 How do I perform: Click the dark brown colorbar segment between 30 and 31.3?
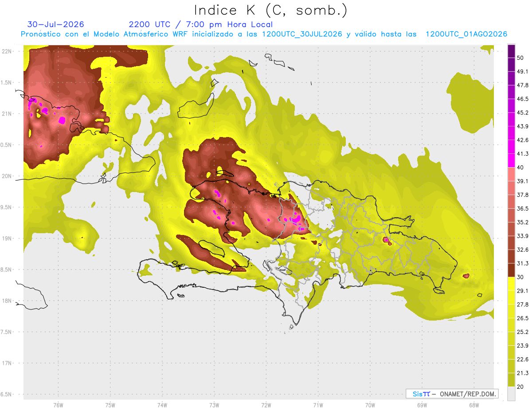click(511, 270)
